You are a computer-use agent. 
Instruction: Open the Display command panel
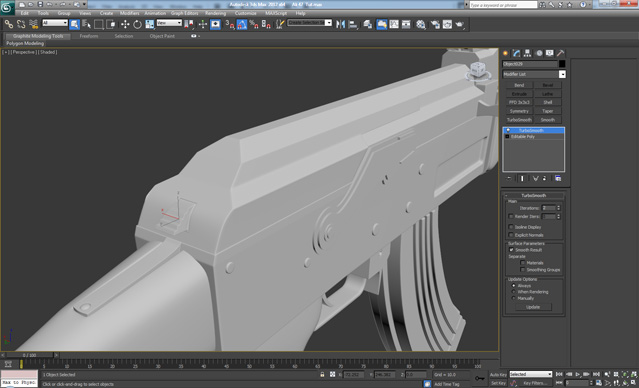tap(550, 53)
